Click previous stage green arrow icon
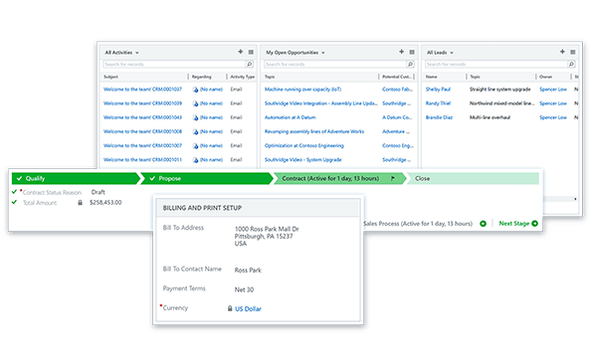 tap(483, 224)
